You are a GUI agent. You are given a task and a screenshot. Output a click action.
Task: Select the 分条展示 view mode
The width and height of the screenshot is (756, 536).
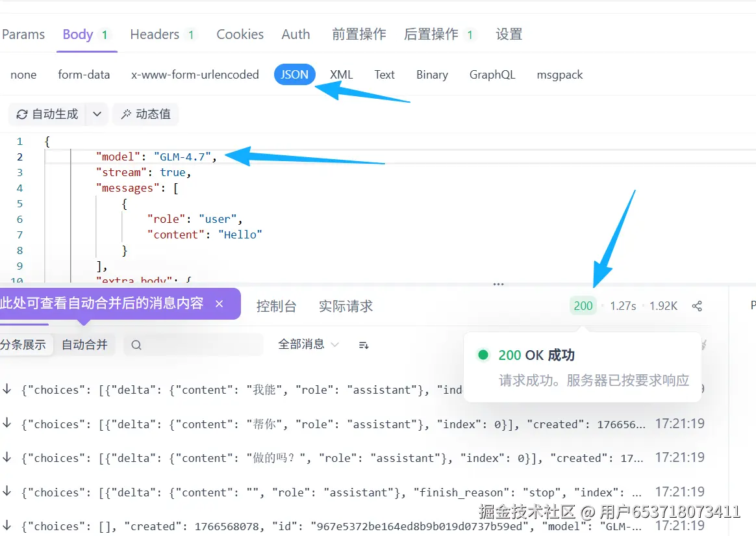coord(23,344)
